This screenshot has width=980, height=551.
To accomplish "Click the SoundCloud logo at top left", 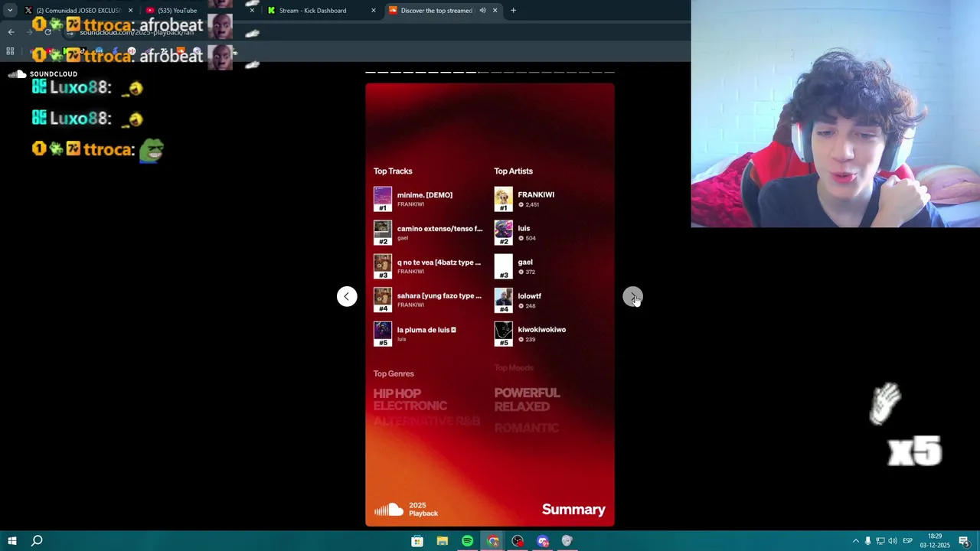I will [x=43, y=74].
